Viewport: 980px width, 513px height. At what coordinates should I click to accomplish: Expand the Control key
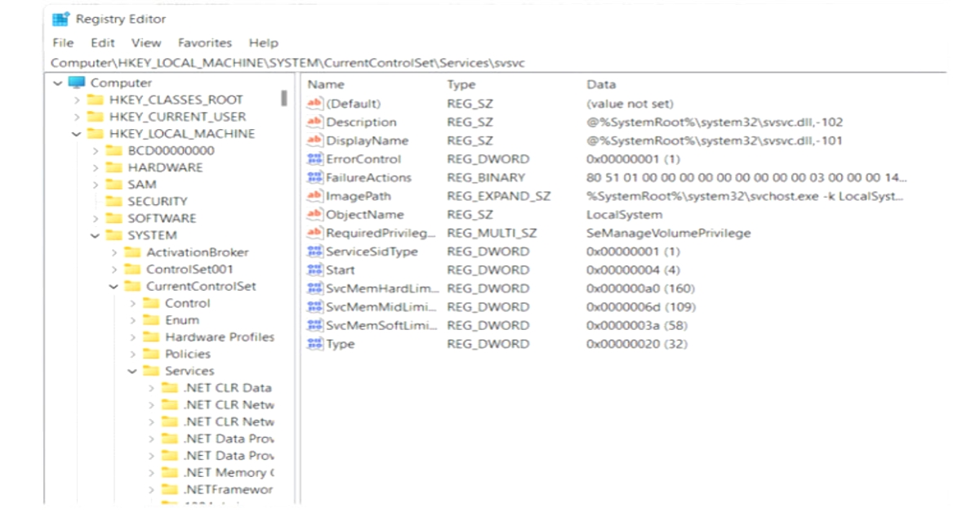pyautogui.click(x=132, y=303)
